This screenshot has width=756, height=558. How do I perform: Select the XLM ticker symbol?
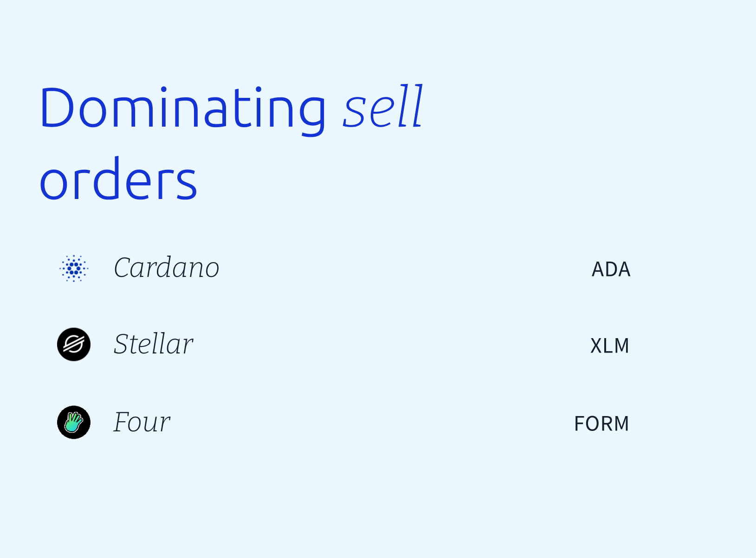610,346
